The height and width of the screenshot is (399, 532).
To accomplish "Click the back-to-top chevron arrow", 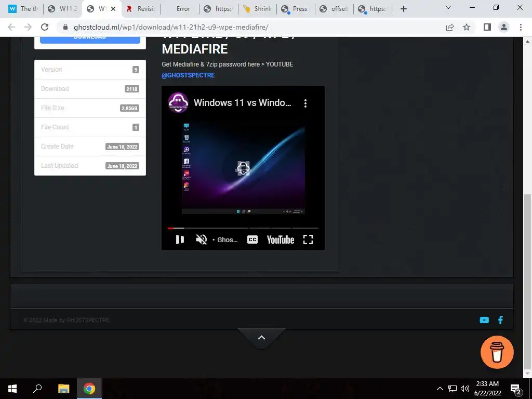I will pyautogui.click(x=261, y=337).
